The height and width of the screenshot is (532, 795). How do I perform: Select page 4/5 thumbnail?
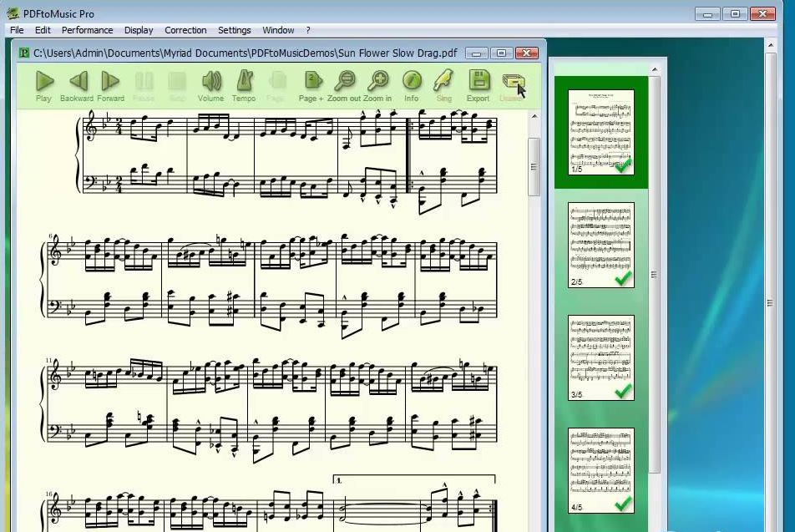(600, 470)
